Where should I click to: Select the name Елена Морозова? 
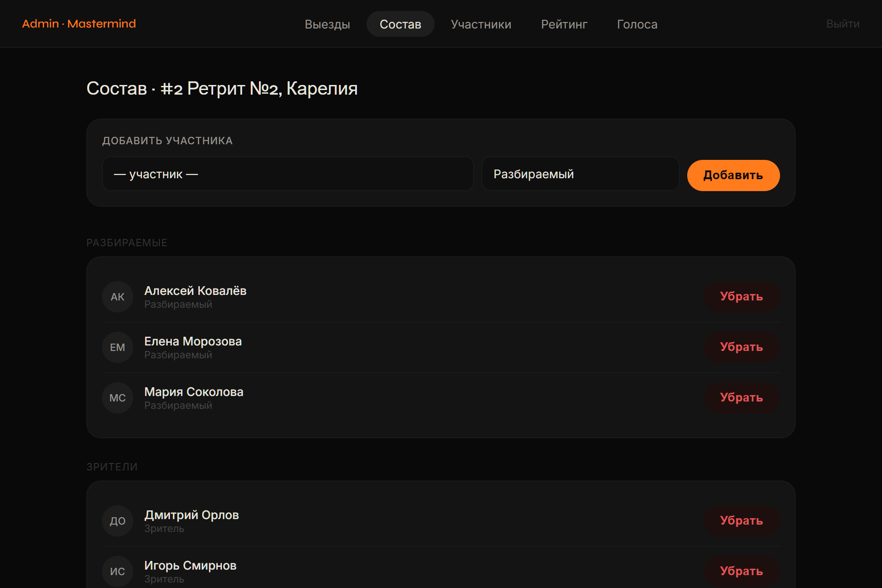pyautogui.click(x=193, y=341)
